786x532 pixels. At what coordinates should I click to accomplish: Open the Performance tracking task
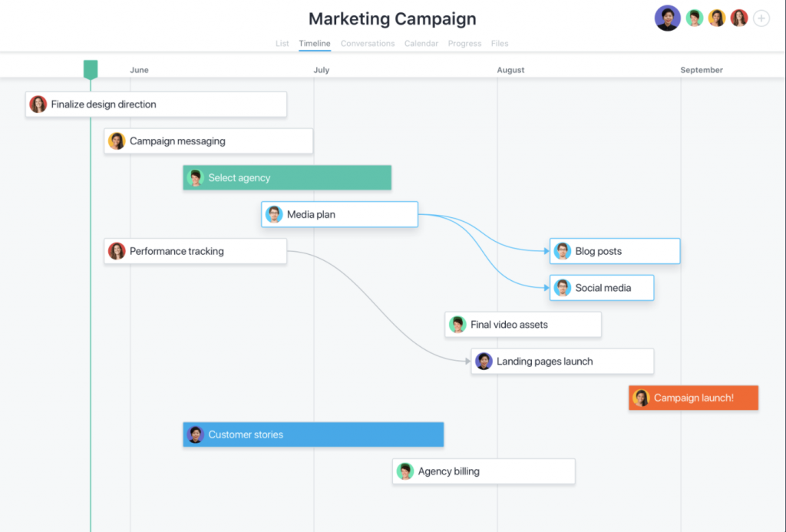196,251
